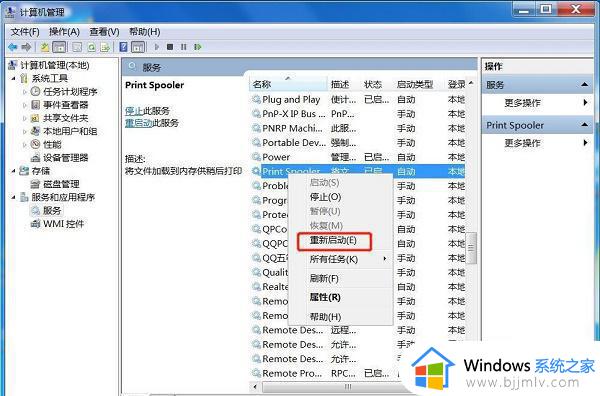Screen dimensions: 600x396
Task: Click the gear icon of Plug and Play
Action: (x=256, y=100)
